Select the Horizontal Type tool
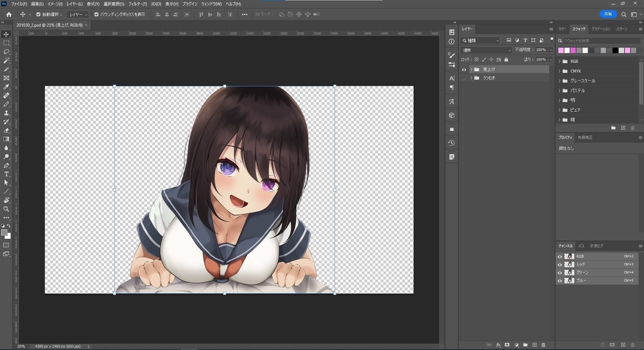Viewport: 644px width, 350px height. (6, 174)
